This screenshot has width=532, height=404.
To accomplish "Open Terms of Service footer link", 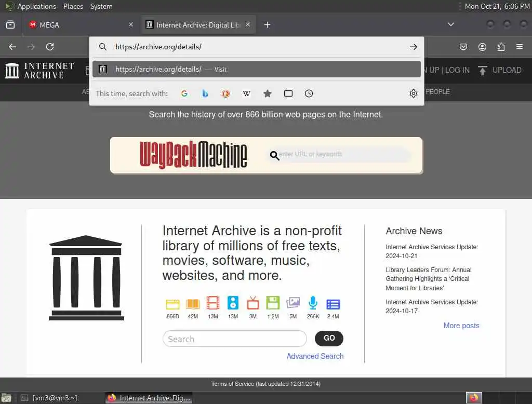I will click(x=265, y=384).
